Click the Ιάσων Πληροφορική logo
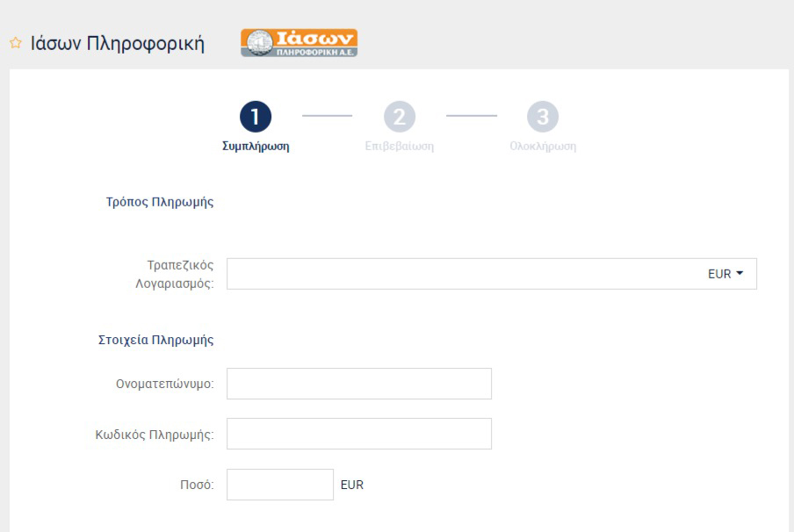794x532 pixels. click(x=299, y=42)
